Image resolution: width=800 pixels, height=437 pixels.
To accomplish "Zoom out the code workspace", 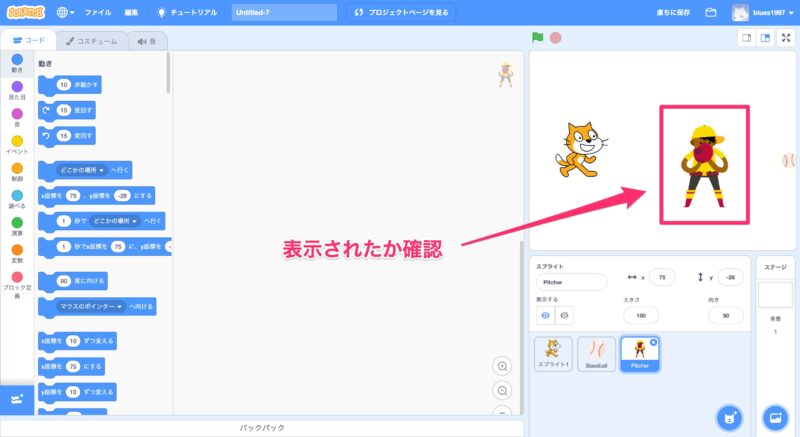I will pyautogui.click(x=503, y=390).
